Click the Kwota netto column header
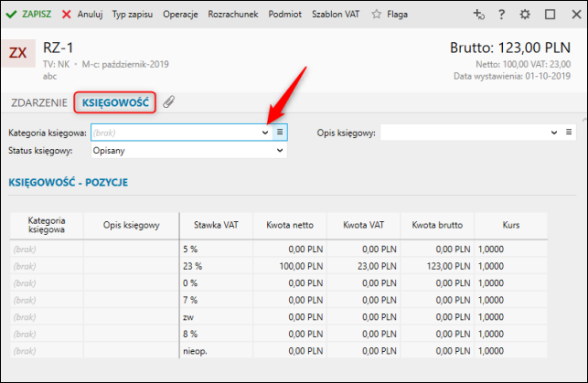The width and height of the screenshot is (588, 383). pos(290,225)
